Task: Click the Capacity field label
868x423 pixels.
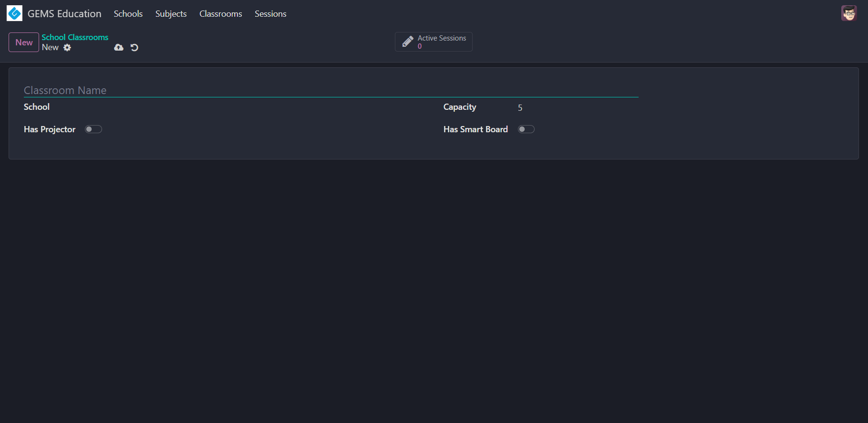Action: coord(459,107)
